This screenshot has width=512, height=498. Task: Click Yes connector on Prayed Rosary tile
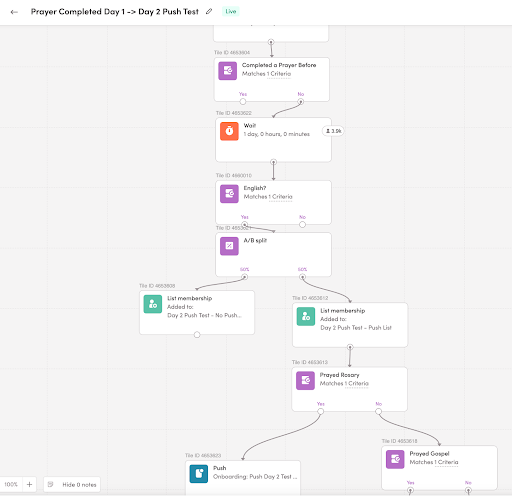(x=320, y=411)
